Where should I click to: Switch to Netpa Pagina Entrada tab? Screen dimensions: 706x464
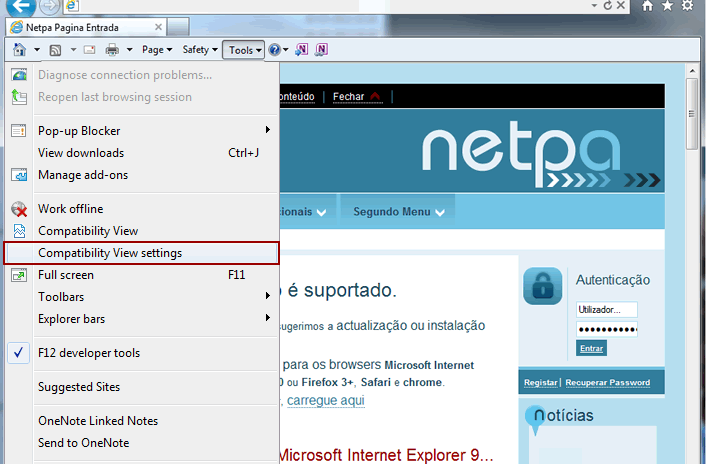(86, 27)
